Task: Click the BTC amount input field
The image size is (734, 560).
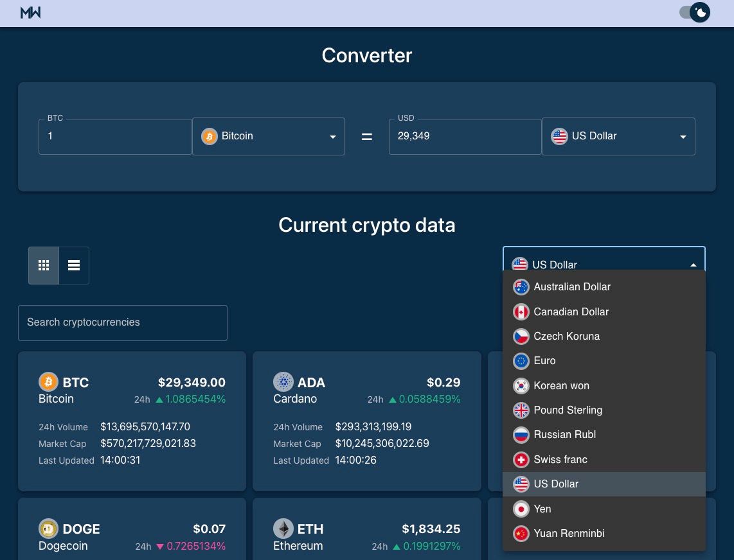Action: pyautogui.click(x=115, y=136)
